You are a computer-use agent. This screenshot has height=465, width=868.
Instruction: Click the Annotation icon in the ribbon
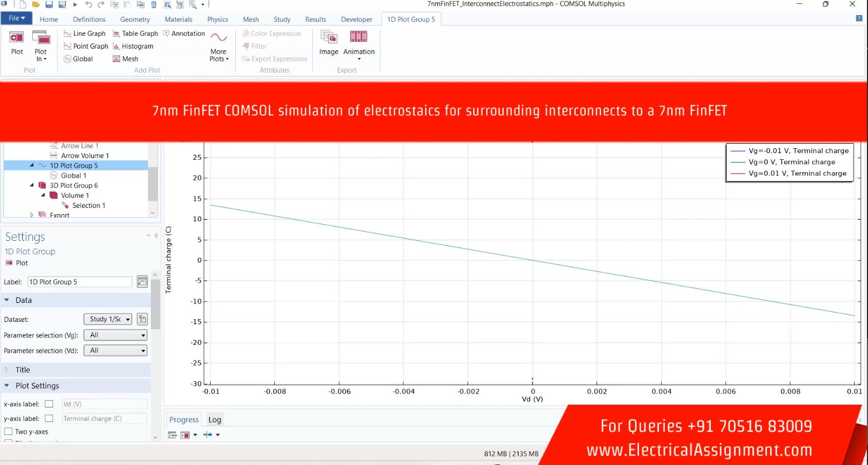click(184, 34)
